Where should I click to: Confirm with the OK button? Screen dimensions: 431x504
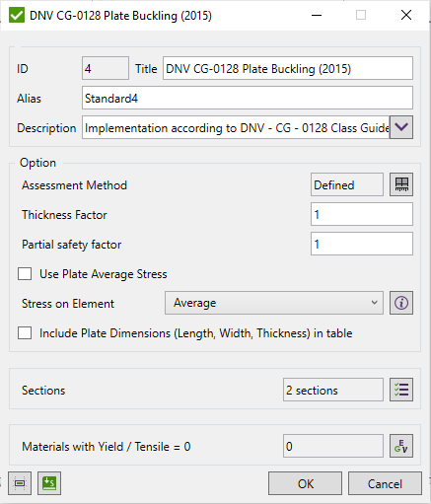305,483
